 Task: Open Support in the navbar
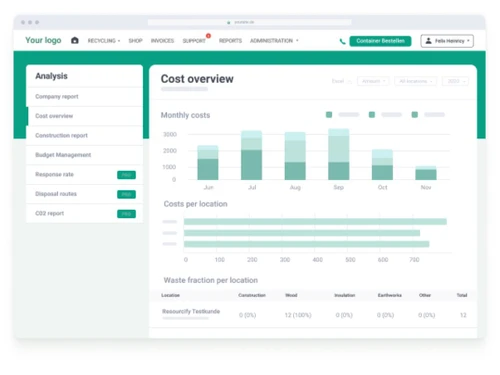[194, 41]
